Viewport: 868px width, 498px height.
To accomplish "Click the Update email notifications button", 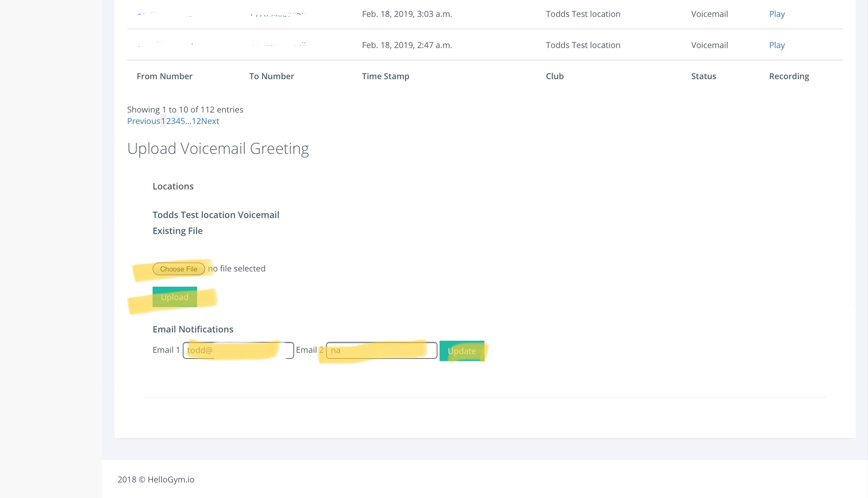I will tap(462, 351).
